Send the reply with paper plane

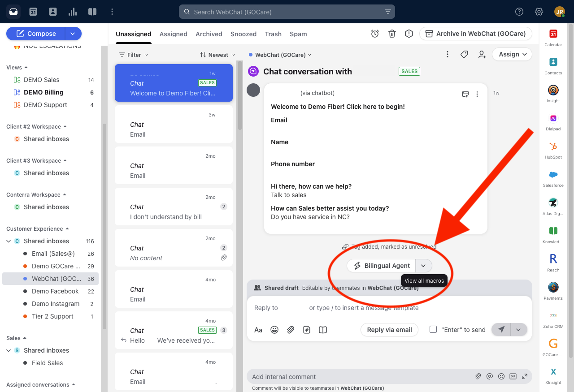tap(501, 330)
